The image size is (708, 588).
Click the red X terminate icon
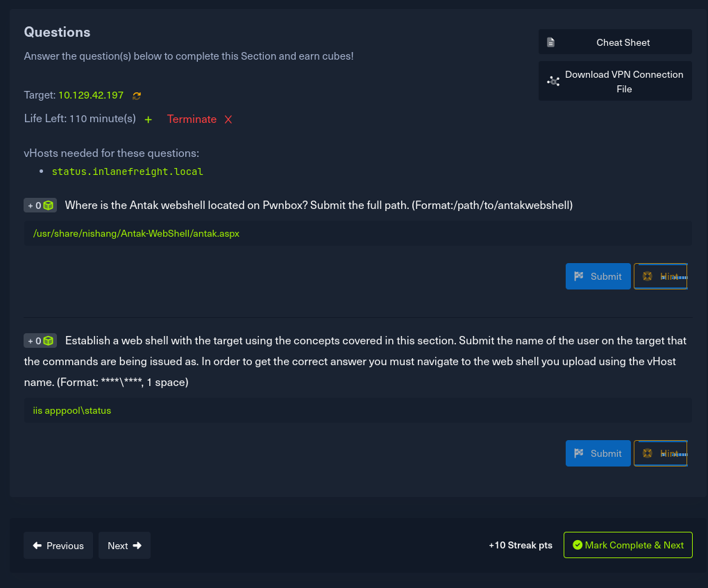[x=228, y=119]
